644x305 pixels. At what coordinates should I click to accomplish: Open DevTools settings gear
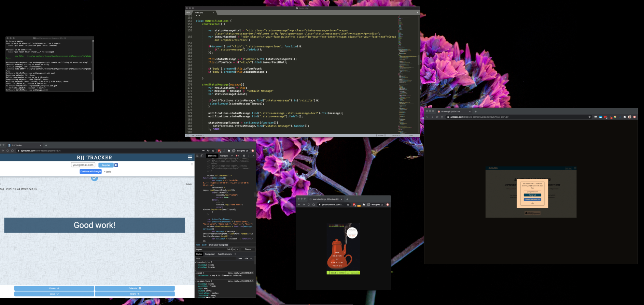pyautogui.click(x=244, y=156)
